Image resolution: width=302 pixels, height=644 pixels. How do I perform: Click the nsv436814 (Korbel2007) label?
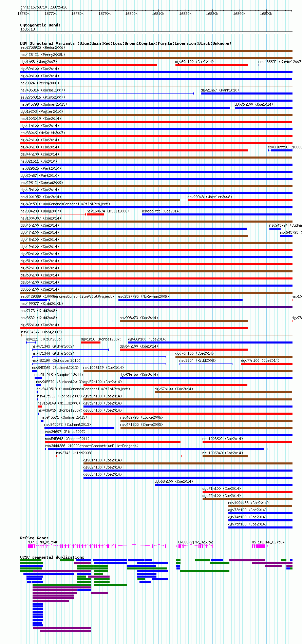[x=43, y=90]
